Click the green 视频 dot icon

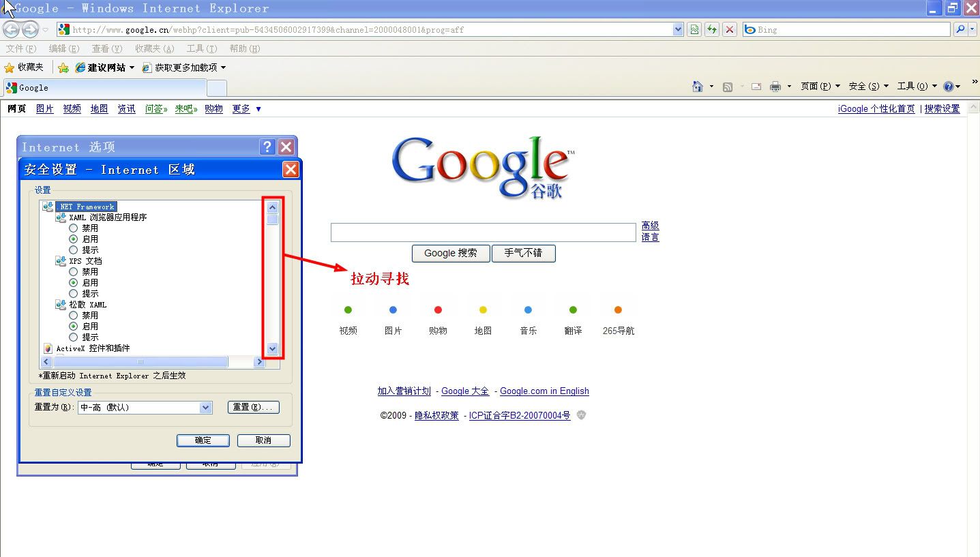348,310
